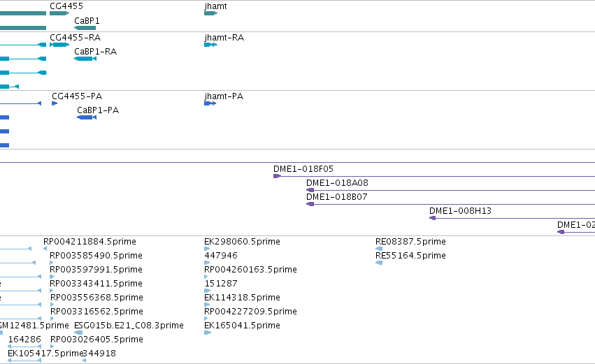This screenshot has width=595, height=364.
Task: Select the CaBP1-RA transcript glyph
Action: tap(85, 59)
